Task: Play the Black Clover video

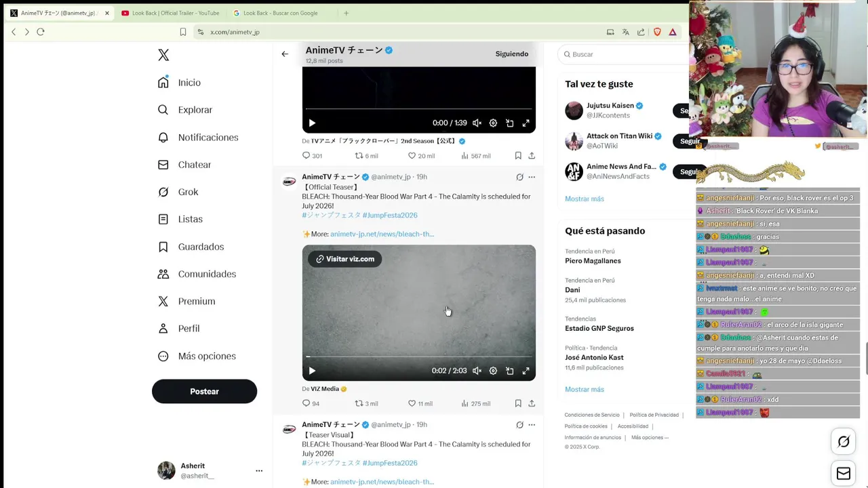Action: (312, 123)
